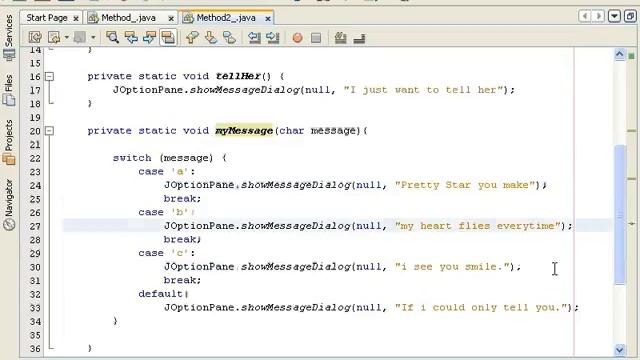Click the default: label

(163, 294)
